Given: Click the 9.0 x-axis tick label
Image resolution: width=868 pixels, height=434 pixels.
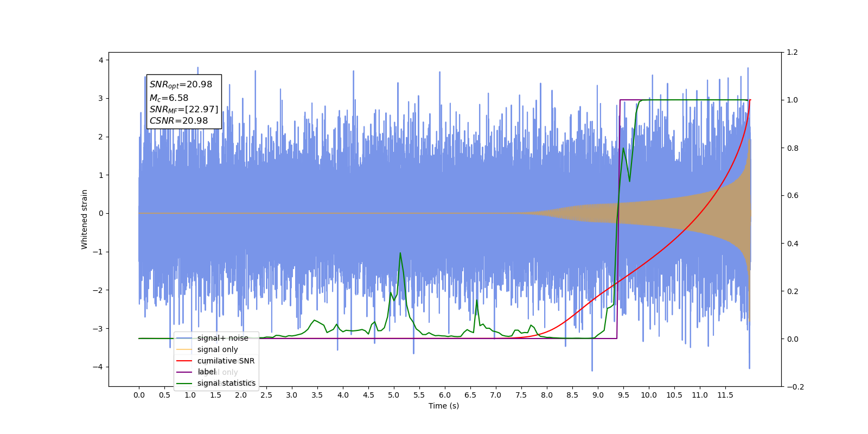Looking at the screenshot, I should pyautogui.click(x=598, y=395).
